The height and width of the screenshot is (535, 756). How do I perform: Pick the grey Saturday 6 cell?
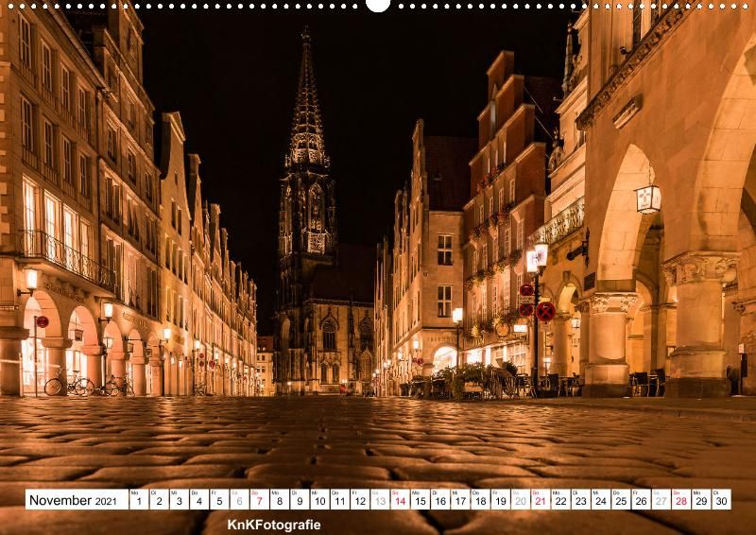pyautogui.click(x=239, y=499)
